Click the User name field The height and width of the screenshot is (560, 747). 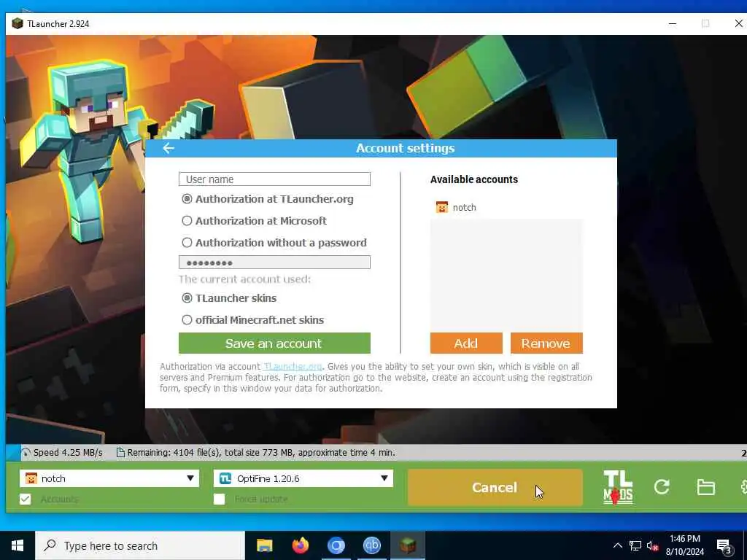(x=274, y=179)
